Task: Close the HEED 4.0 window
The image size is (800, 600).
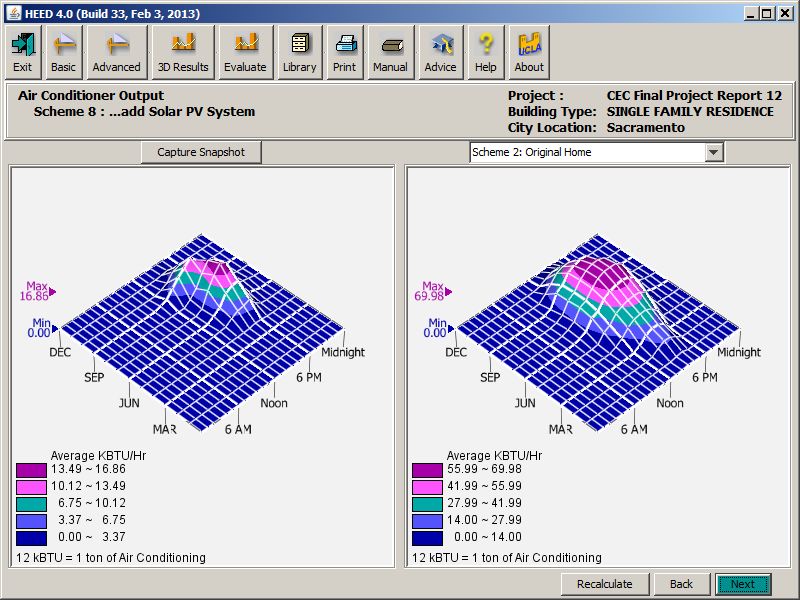Action: [x=785, y=14]
